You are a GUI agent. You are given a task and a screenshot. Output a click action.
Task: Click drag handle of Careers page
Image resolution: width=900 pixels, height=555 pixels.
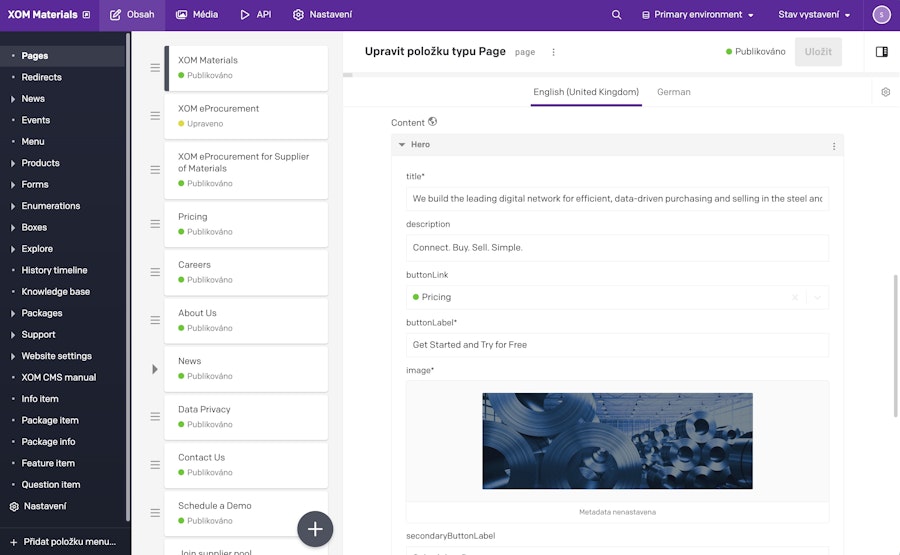tap(155, 272)
